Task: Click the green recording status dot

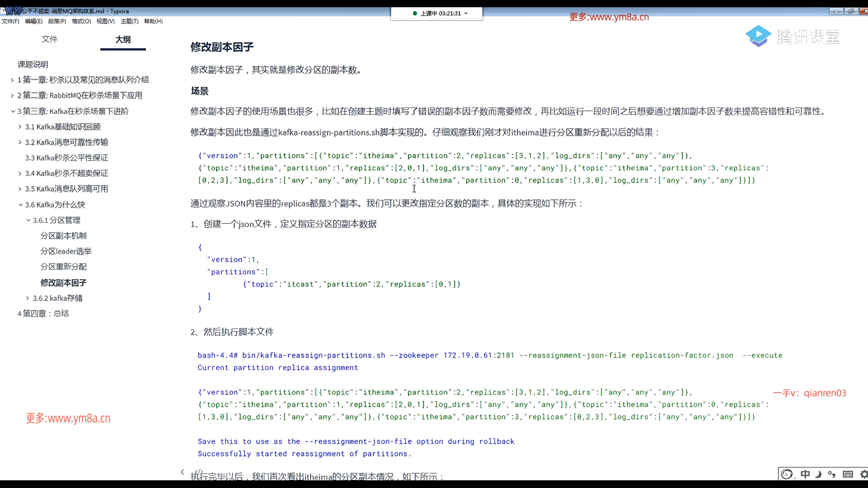Action: [x=415, y=13]
